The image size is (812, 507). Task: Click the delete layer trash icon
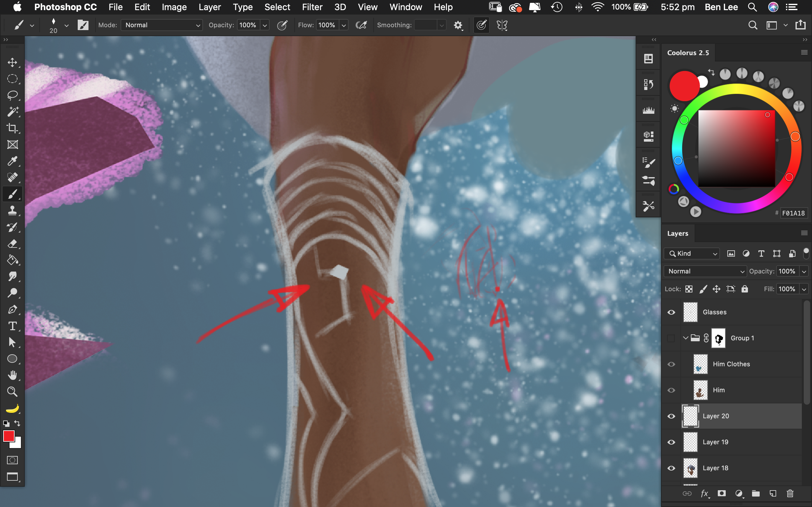790,493
